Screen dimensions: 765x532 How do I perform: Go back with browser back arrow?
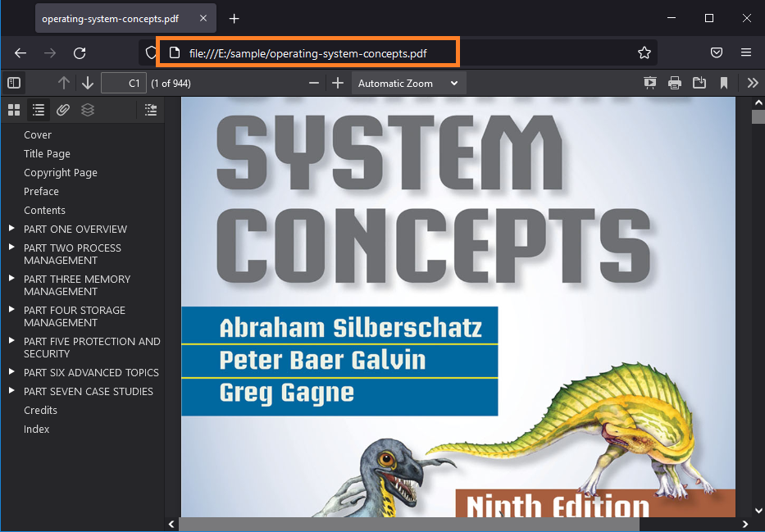coord(20,52)
